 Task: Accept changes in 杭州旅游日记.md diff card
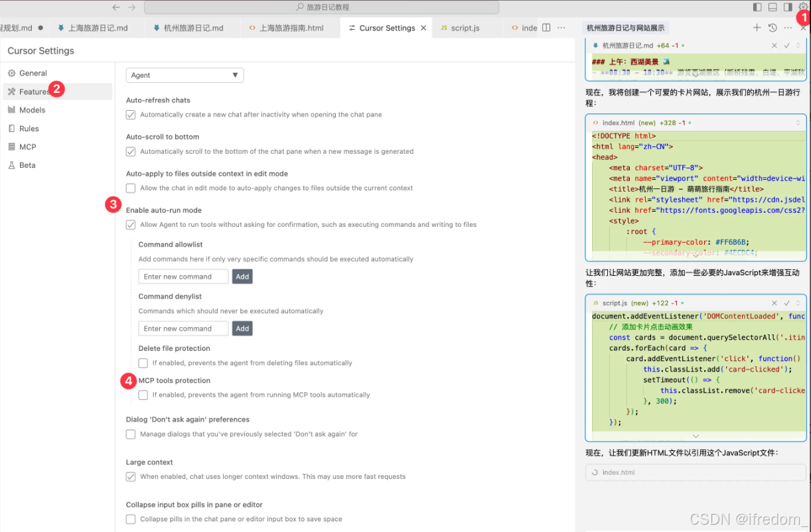[786, 46]
